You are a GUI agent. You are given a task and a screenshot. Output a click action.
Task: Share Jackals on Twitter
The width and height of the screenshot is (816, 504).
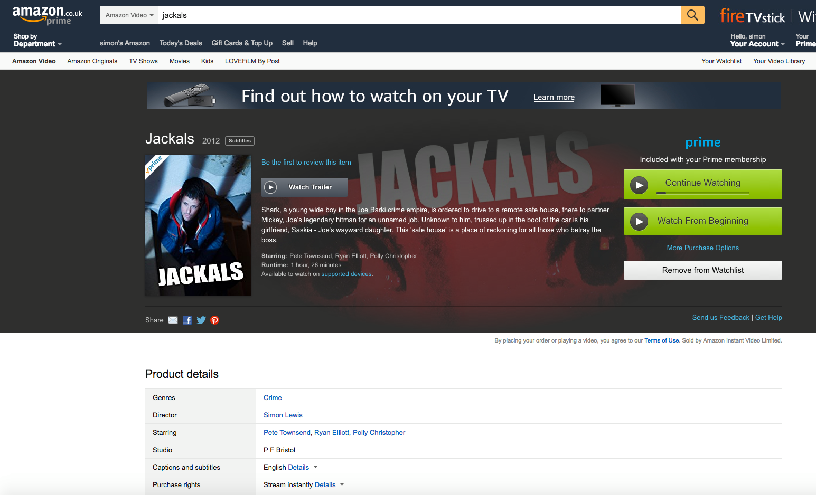[x=201, y=320]
